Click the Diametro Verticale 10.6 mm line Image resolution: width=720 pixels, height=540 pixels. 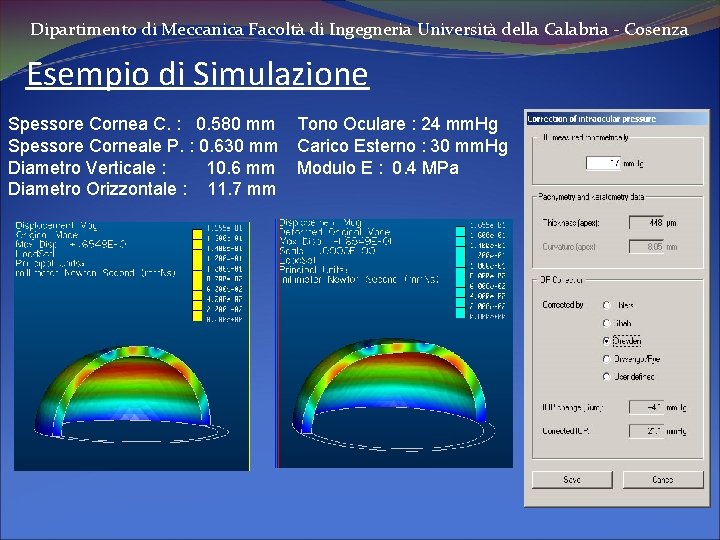[141, 168]
